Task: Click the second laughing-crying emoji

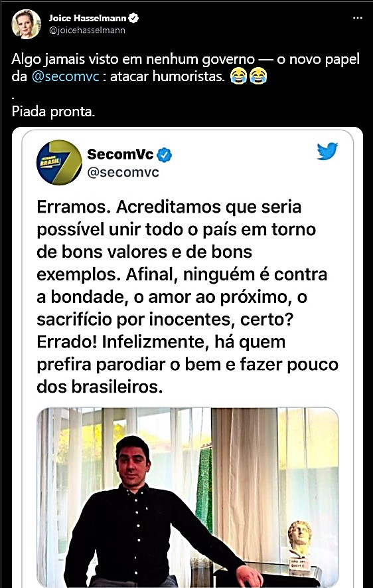Action: coord(258,76)
